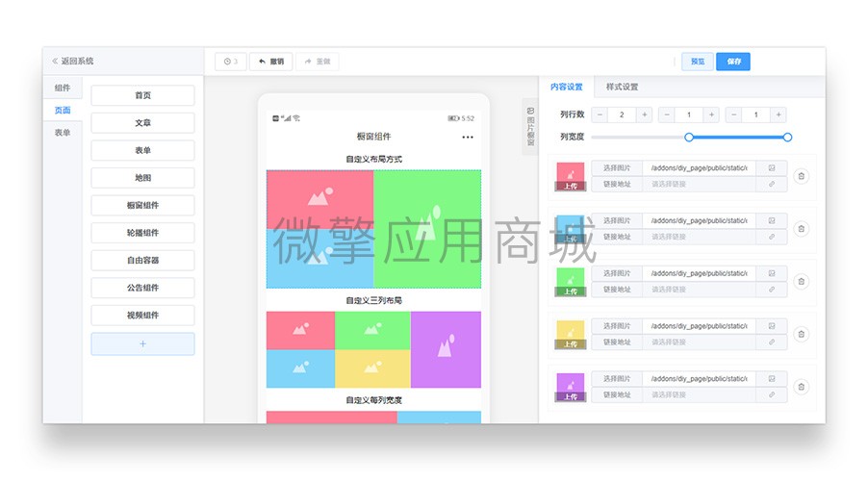
Task: Open image picker icon for pink row
Action: click(x=772, y=167)
